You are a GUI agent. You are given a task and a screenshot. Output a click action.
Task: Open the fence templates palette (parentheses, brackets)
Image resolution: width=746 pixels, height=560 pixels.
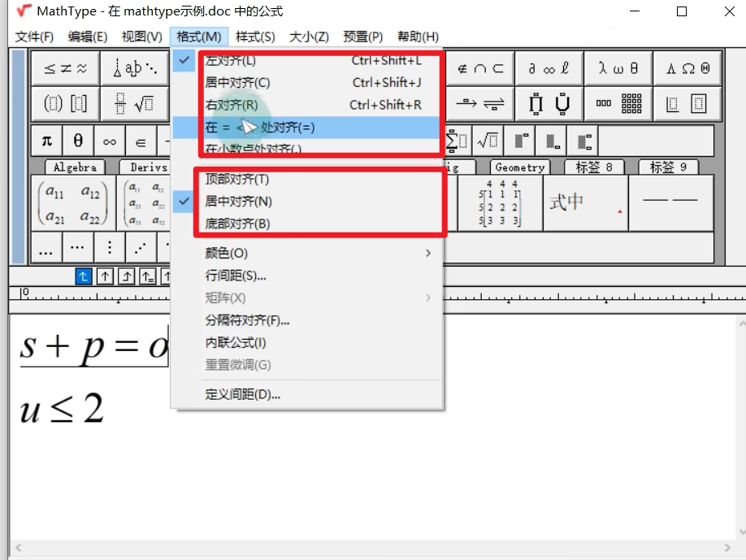tap(65, 103)
